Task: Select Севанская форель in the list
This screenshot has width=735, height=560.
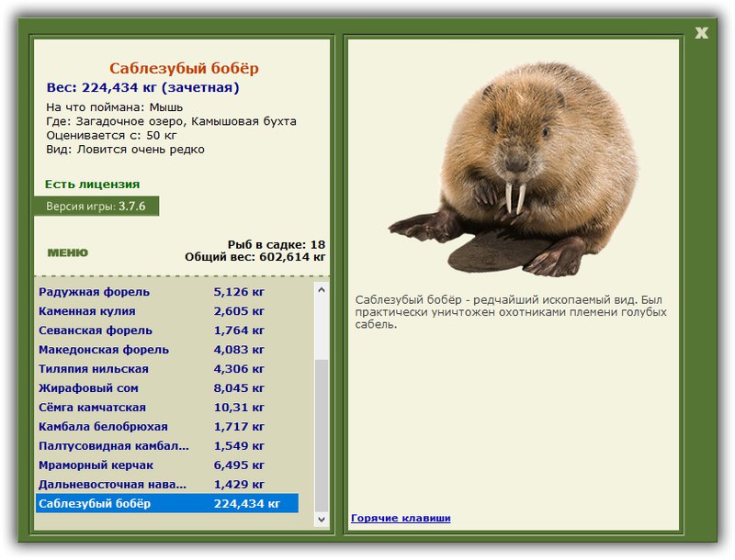Action: 167,330
